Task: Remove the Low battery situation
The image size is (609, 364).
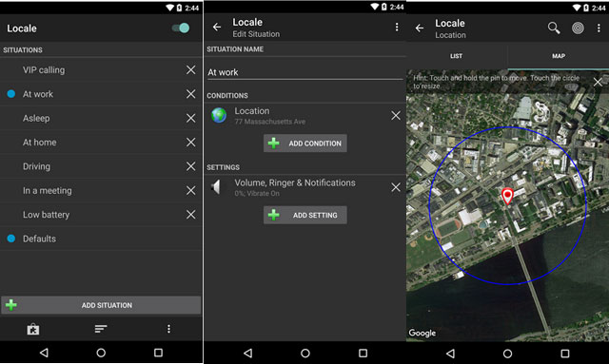Action: (x=190, y=215)
